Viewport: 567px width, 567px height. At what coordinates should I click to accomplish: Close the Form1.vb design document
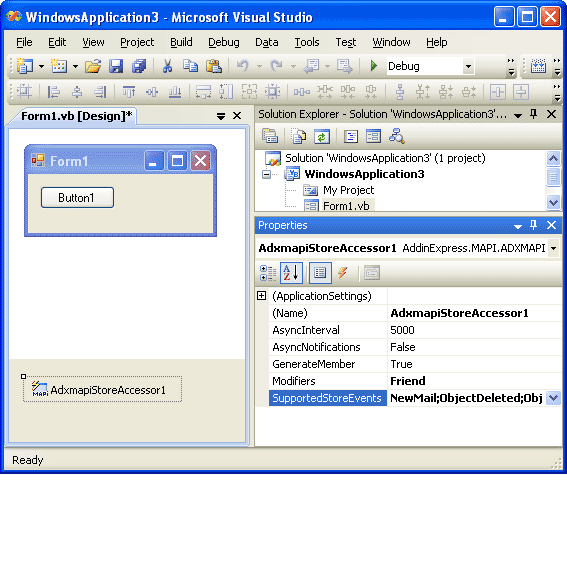[237, 116]
